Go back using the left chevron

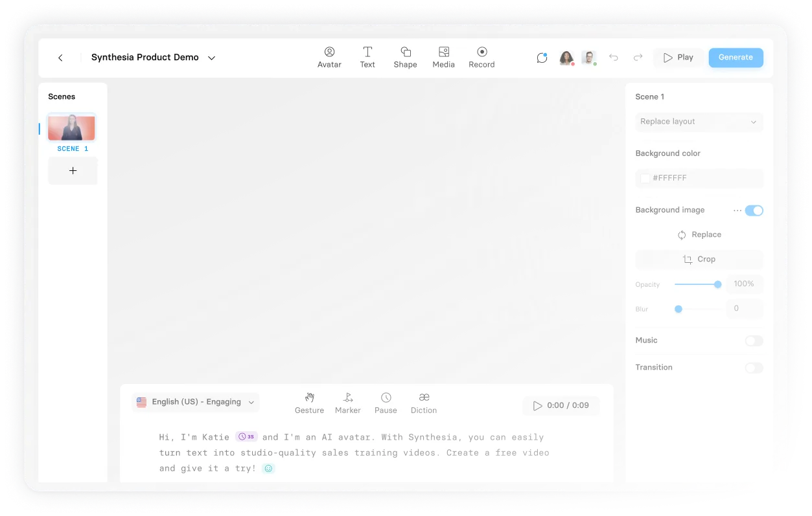click(x=60, y=58)
